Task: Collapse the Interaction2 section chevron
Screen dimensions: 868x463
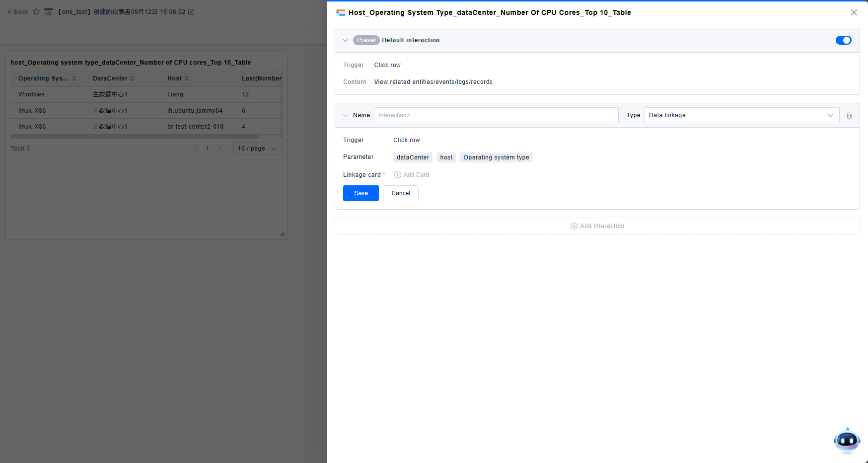Action: click(345, 115)
